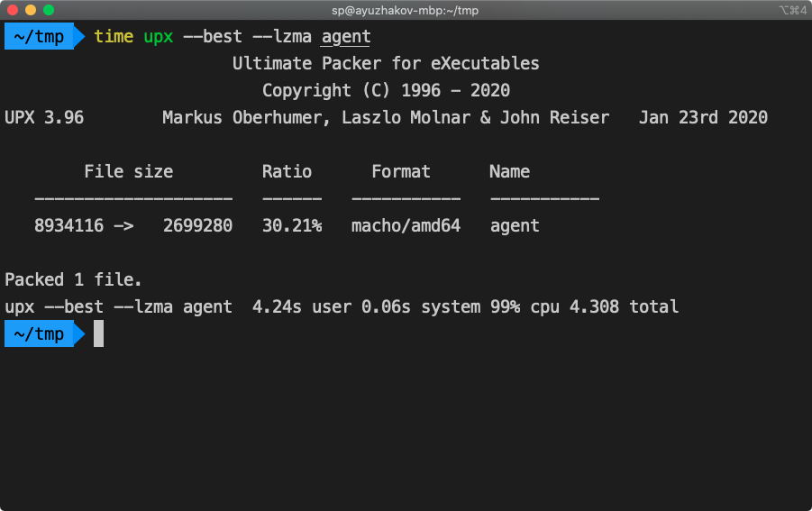Click the 'Ratio' column header
Viewport: 812px width, 511px height.
(x=287, y=171)
